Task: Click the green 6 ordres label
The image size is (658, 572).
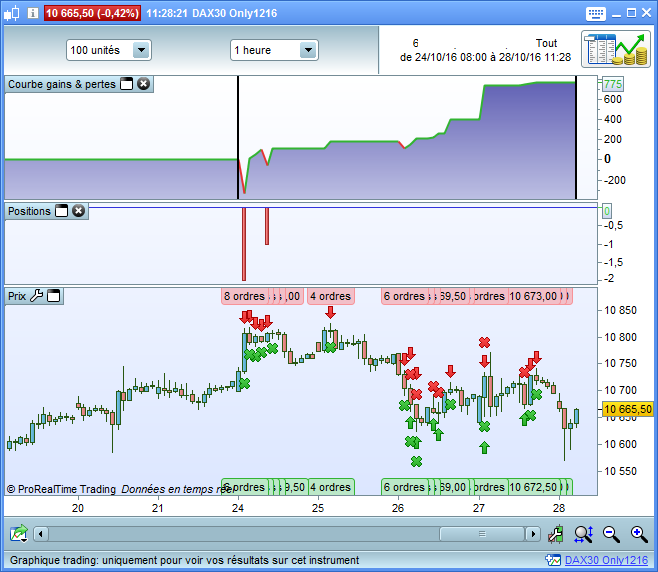Action: (405, 487)
